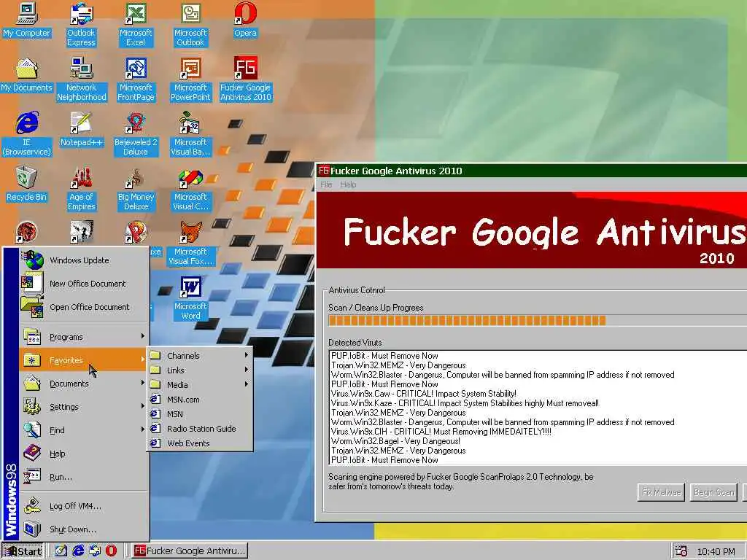This screenshot has height=560, width=747.
Task: Click the Fucker Google Antivirus 2010 title bar
Action: (532, 171)
